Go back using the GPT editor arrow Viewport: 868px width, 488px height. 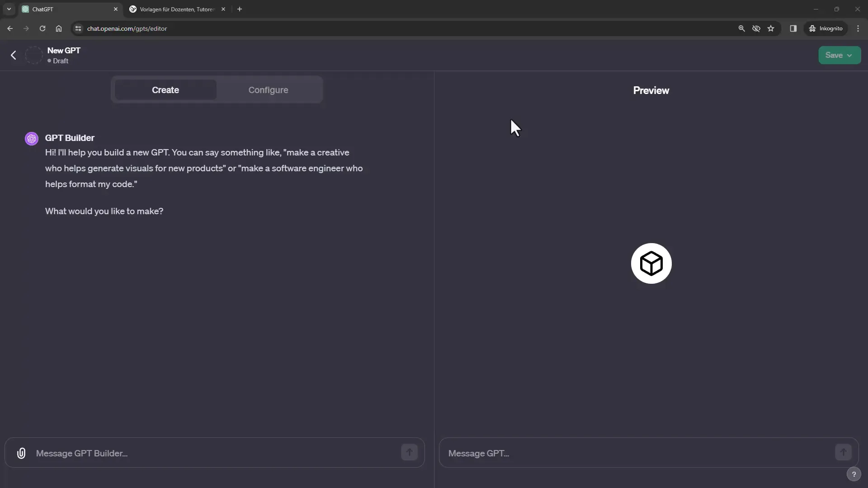14,55
